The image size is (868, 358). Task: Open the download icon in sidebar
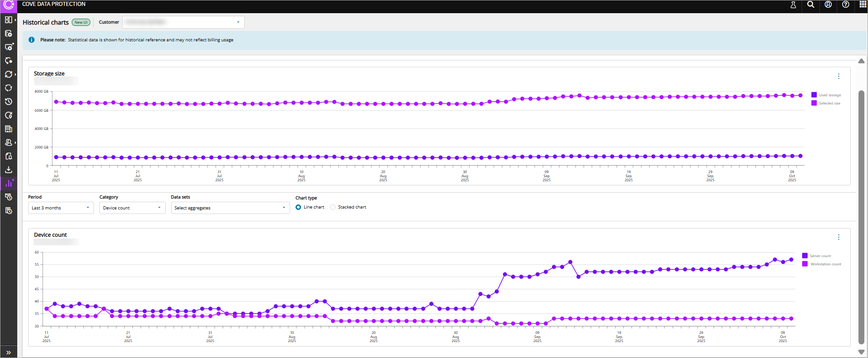8,170
